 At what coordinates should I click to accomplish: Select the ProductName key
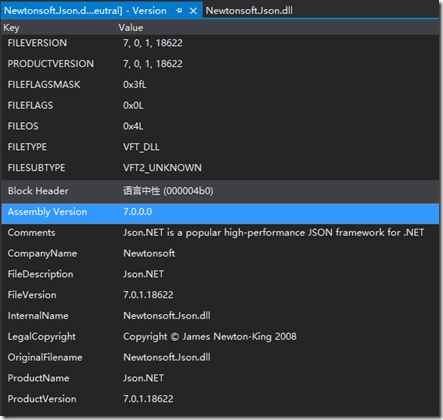coord(38,378)
